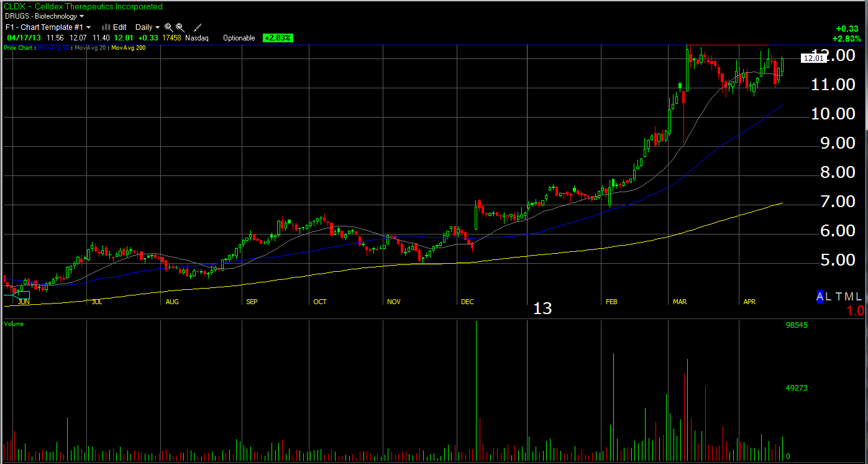Click the SEP month label on time axis
The width and height of the screenshot is (868, 464).
(252, 302)
